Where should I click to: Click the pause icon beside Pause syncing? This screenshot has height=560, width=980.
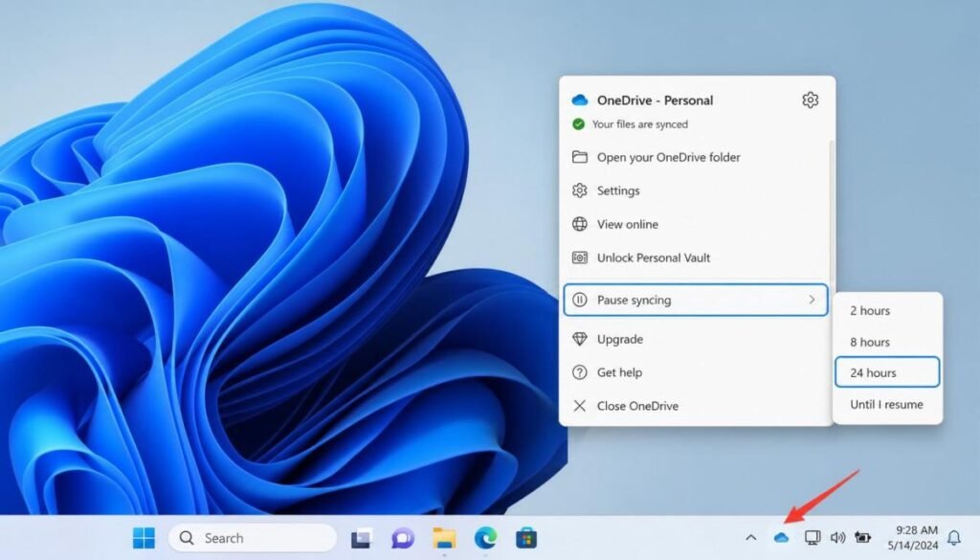579,300
